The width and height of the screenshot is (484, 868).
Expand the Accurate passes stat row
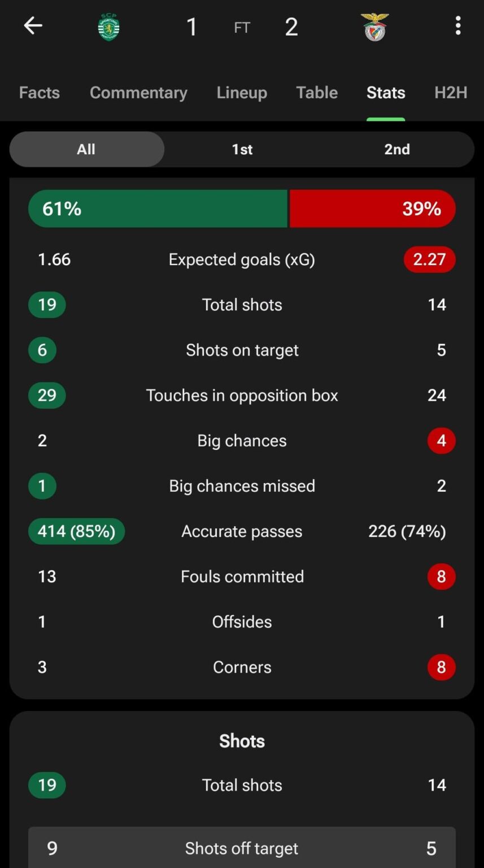(x=242, y=531)
